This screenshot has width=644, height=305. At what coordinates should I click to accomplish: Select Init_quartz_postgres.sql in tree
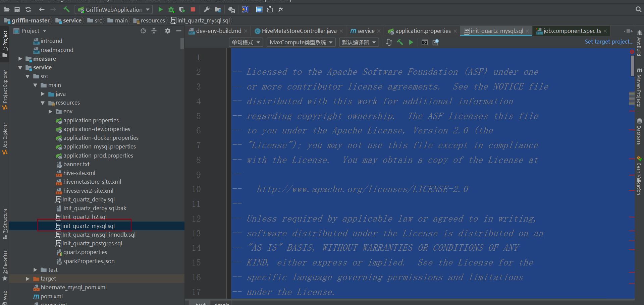92,243
